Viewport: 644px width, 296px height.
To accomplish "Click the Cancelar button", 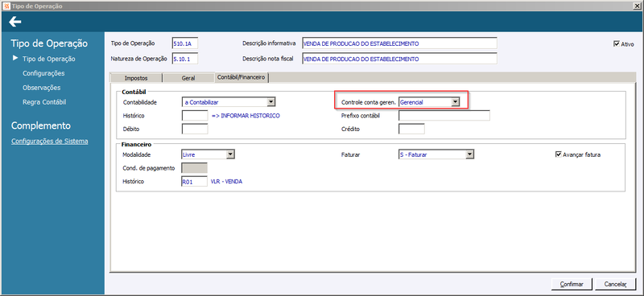I will click(x=615, y=284).
